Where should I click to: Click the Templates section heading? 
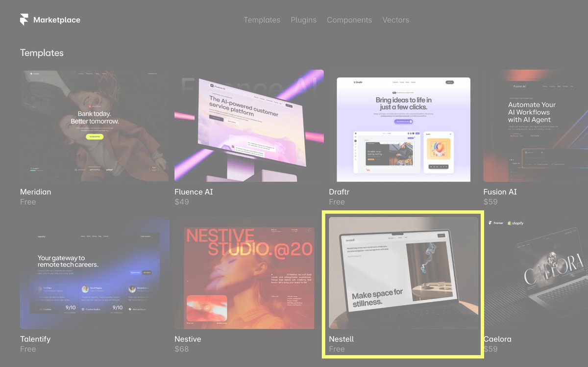click(42, 53)
